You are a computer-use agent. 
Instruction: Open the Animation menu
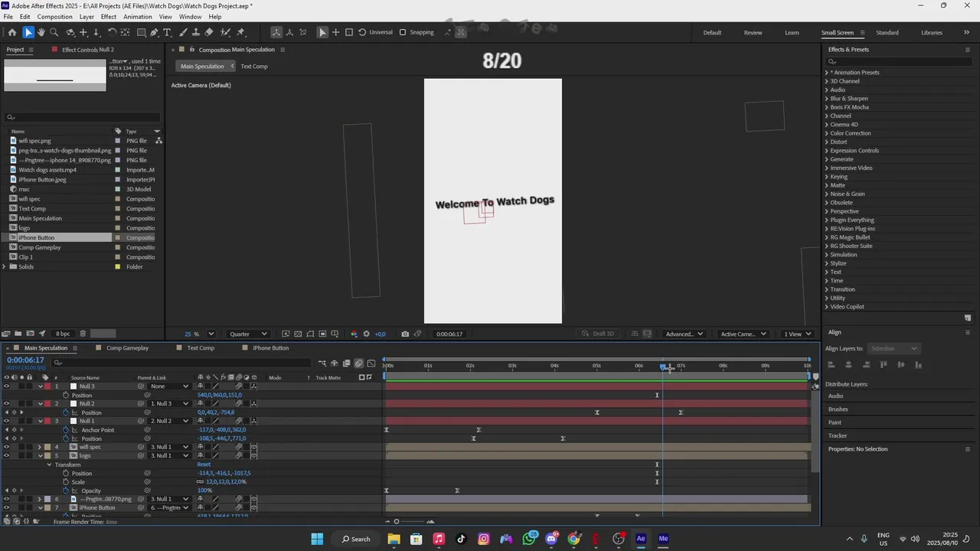pyautogui.click(x=138, y=17)
